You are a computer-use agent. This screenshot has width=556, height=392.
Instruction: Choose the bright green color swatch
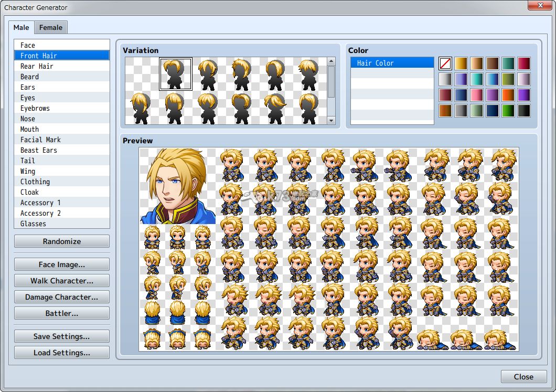(508, 111)
